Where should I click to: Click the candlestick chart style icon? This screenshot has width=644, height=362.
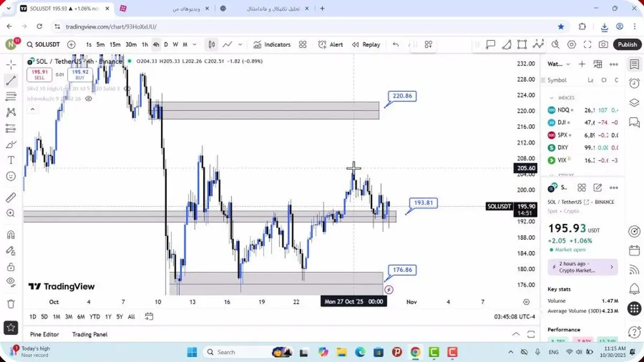click(x=211, y=45)
